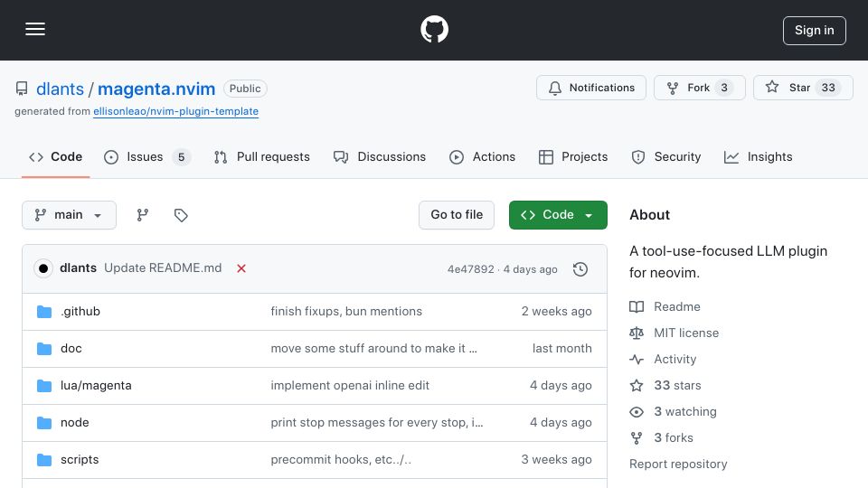Open the doc folder

[x=71, y=349]
